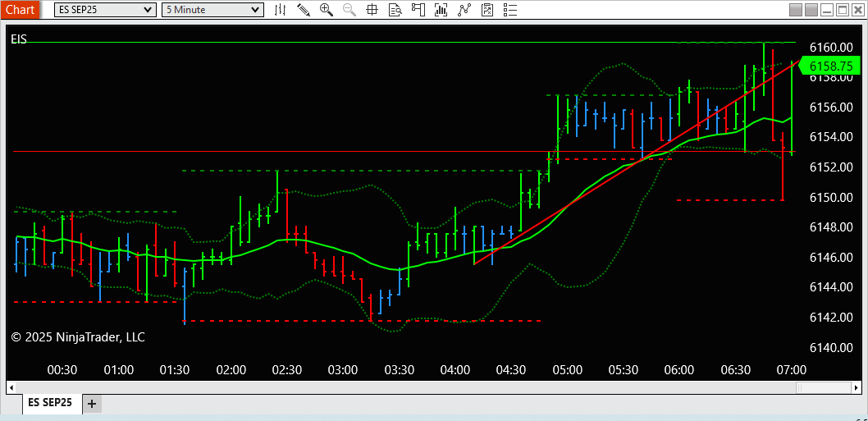Select the crosshair cursor tool
The image size is (868, 421).
[372, 9]
